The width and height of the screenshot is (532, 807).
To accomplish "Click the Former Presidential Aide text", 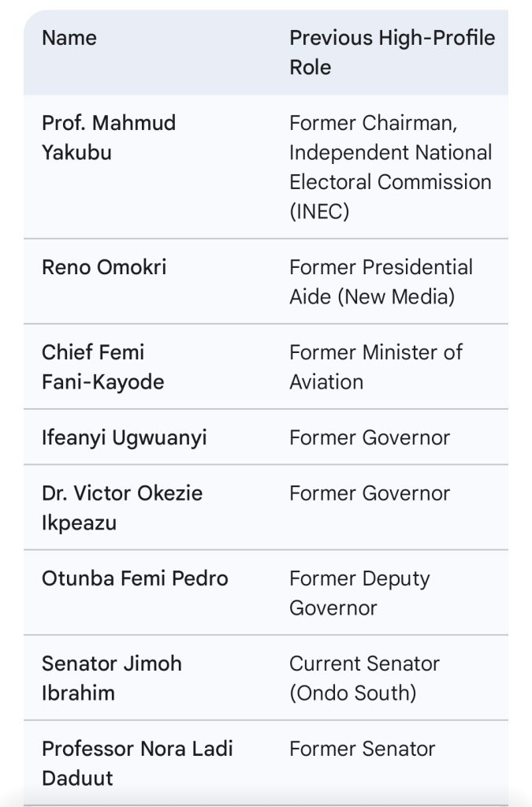I will pyautogui.click(x=381, y=267).
